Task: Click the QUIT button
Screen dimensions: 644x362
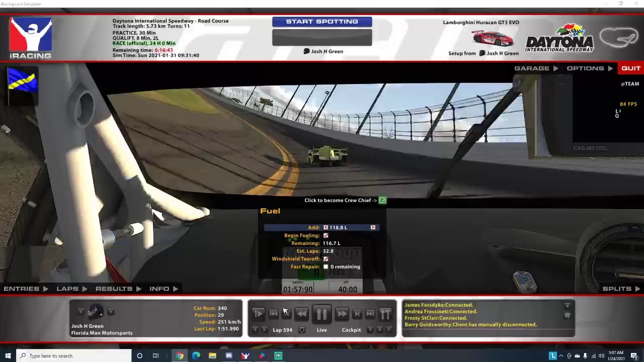Action: click(x=631, y=68)
